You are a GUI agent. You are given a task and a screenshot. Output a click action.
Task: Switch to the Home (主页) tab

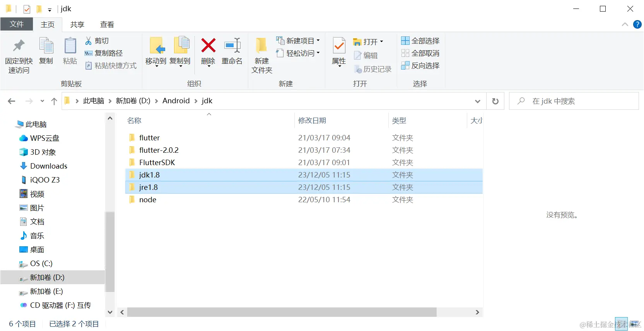tap(48, 24)
